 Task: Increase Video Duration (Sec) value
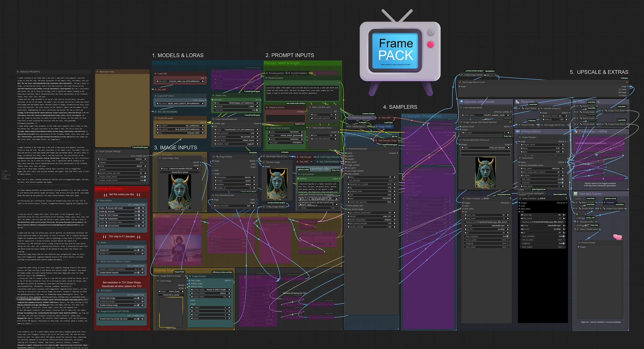[x=336, y=136]
